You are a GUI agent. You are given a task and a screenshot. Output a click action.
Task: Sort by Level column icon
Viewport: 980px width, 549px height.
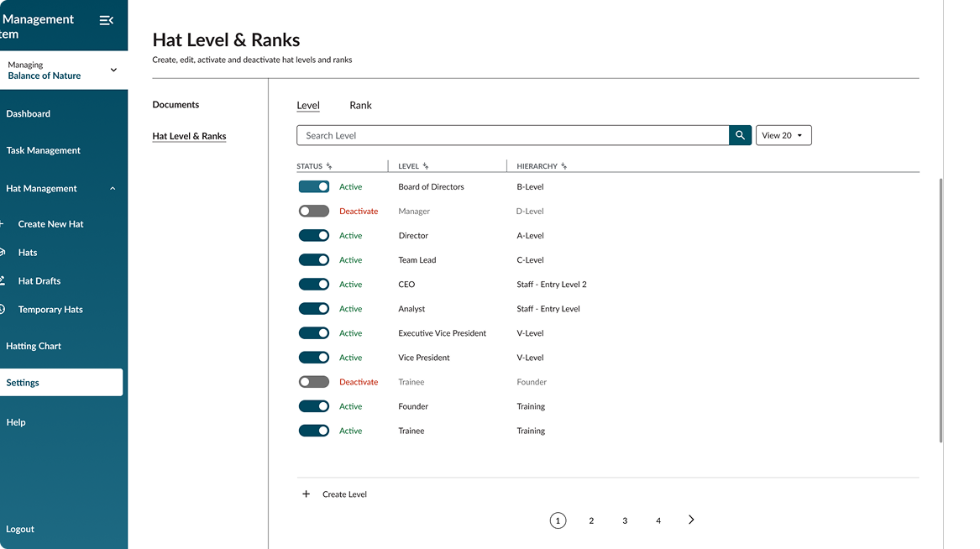click(x=427, y=166)
